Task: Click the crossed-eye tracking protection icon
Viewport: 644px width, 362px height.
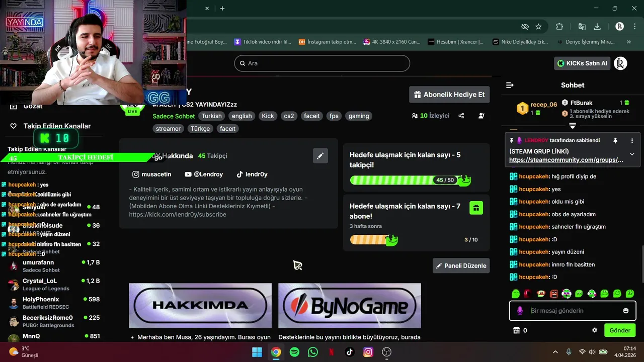Action: click(525, 27)
